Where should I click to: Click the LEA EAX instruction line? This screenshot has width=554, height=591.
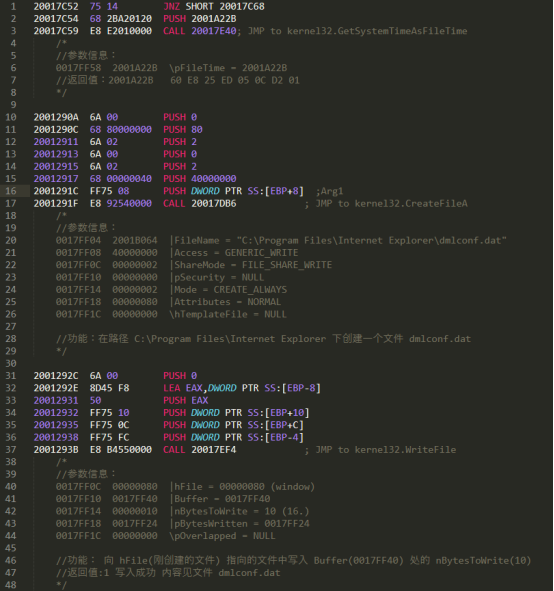[242, 388]
